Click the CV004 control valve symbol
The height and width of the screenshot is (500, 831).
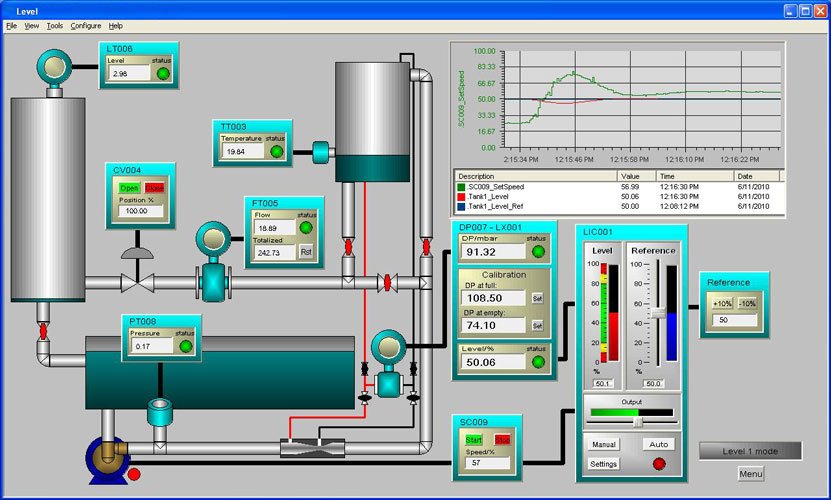tap(136, 274)
